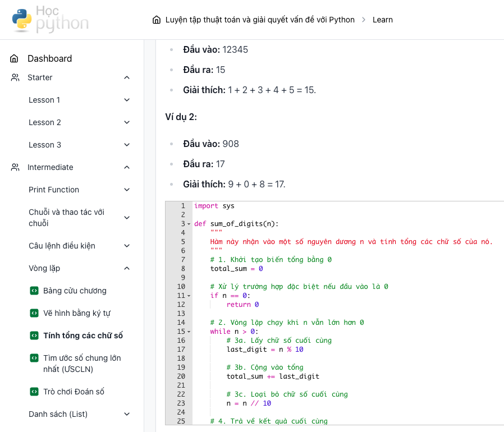The width and height of the screenshot is (504, 432).
Task: Open the Learn breadcrumb item
Action: click(382, 19)
